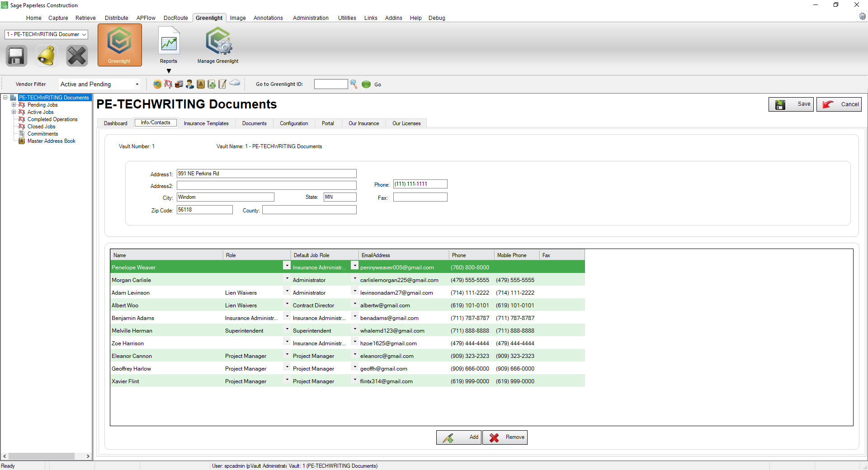868x470 pixels.
Task: Open Role dropdown for Morgan Carlisle
Action: 287,278
